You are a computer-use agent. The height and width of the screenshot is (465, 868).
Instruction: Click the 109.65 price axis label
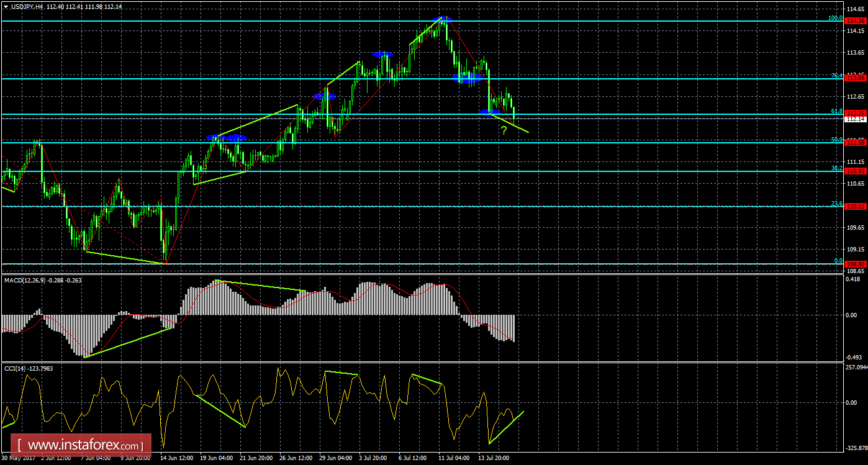click(x=856, y=227)
